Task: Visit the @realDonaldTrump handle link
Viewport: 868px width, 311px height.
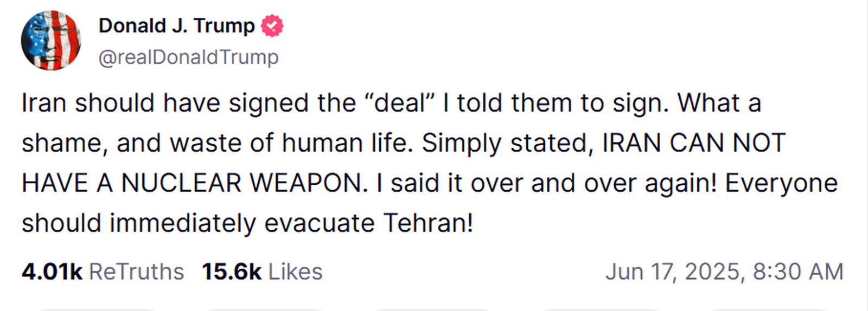Action: (188, 57)
